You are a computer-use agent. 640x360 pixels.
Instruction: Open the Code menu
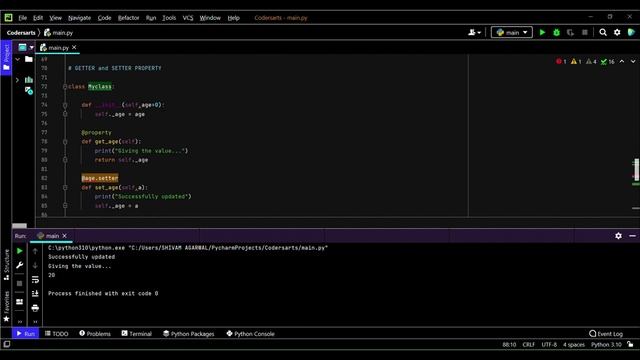(104, 18)
